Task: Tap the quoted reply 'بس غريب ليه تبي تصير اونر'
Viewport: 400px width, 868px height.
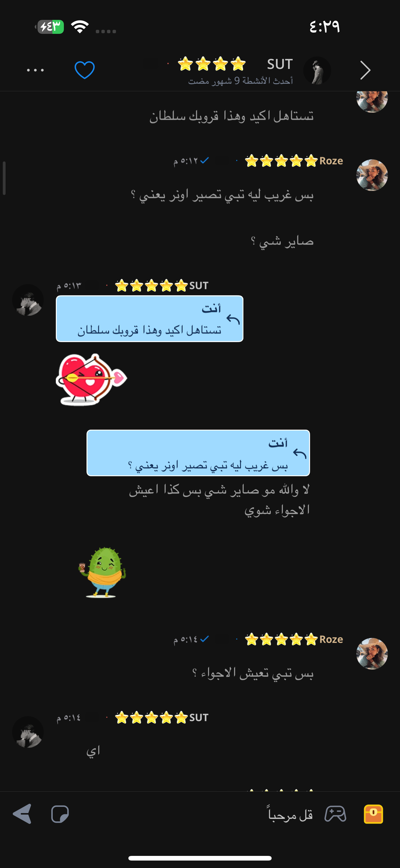Action: 198,453
